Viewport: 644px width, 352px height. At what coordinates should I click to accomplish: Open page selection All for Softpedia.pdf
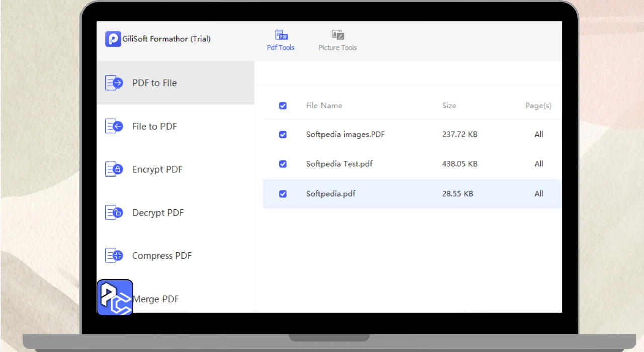[539, 194]
